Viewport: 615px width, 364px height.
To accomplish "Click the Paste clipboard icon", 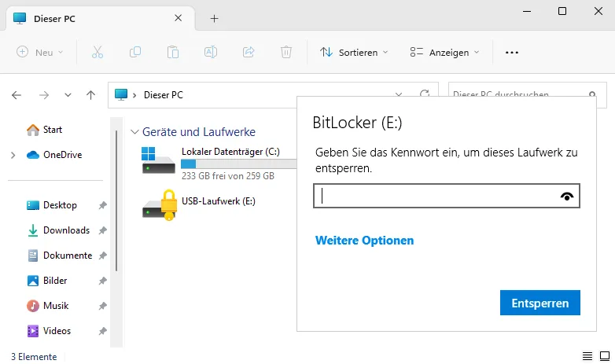I will point(173,52).
